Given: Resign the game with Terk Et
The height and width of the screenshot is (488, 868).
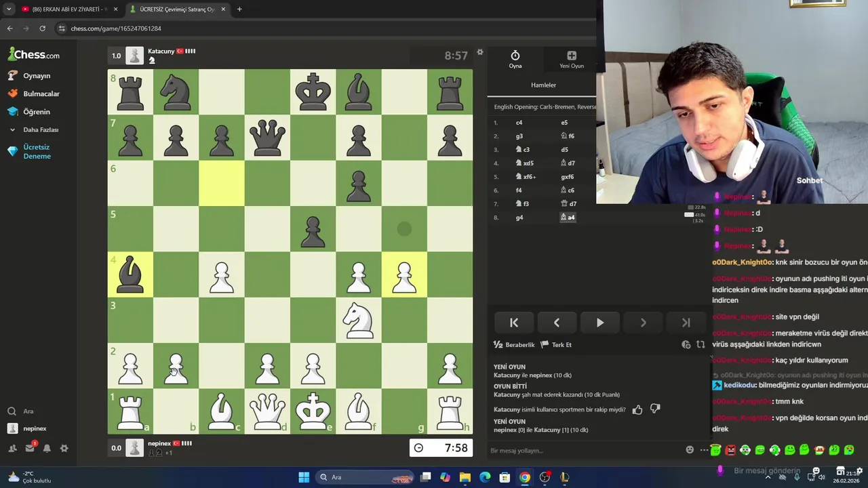Looking at the screenshot, I should coord(556,345).
